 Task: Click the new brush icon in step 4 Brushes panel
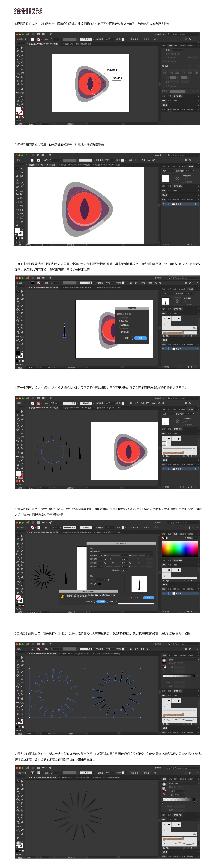pos(192,456)
